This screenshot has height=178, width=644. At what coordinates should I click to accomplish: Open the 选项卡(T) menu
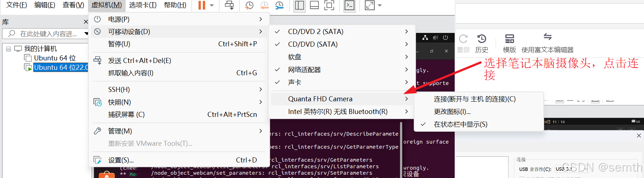tap(143, 5)
